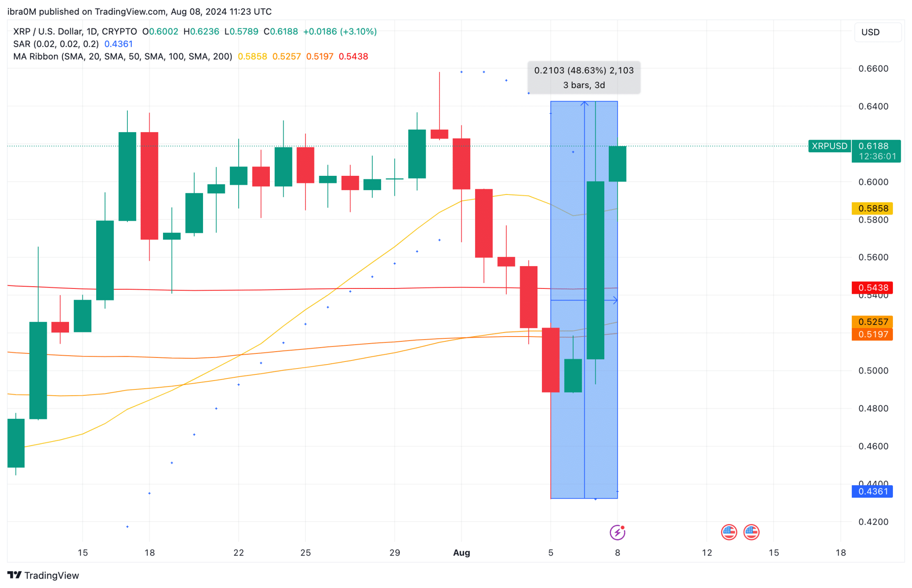This screenshot has width=912, height=588.
Task: Click the low value 0.5789
Action: tap(244, 32)
